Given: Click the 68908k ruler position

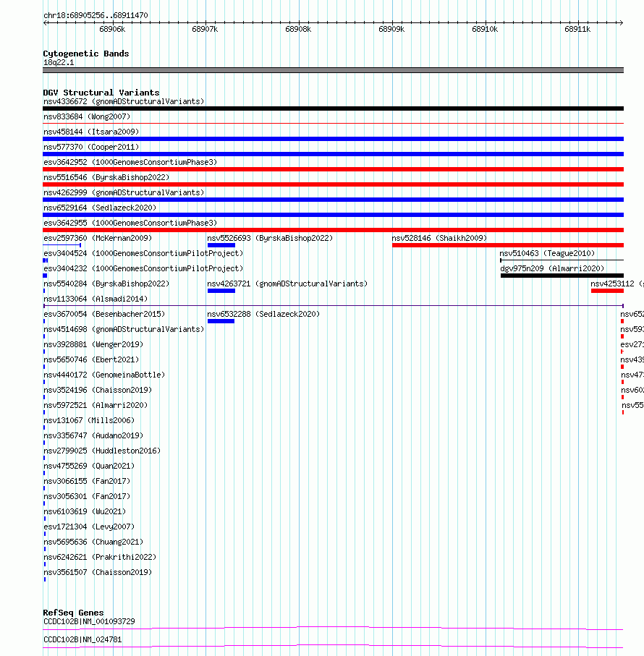Looking at the screenshot, I should coord(298,29).
